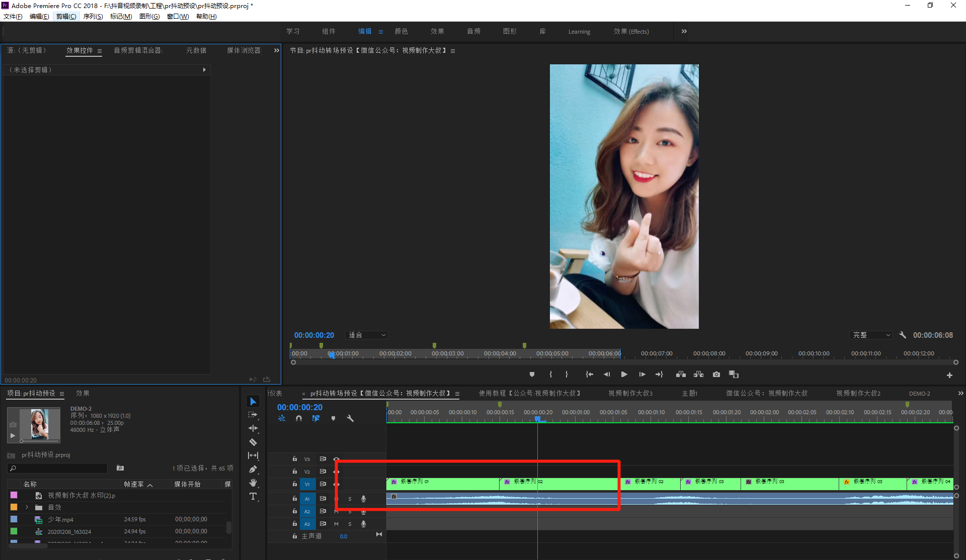Click the project panel search field
966x560 pixels.
point(60,468)
